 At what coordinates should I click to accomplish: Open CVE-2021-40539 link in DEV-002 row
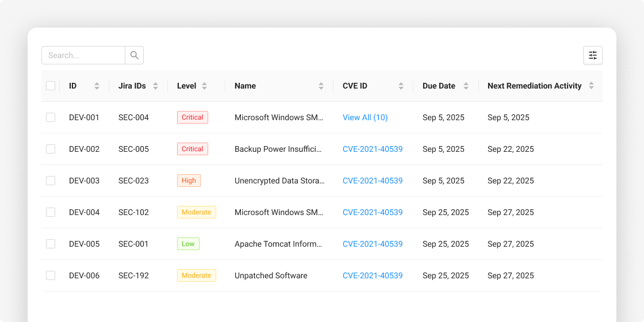coord(373,149)
